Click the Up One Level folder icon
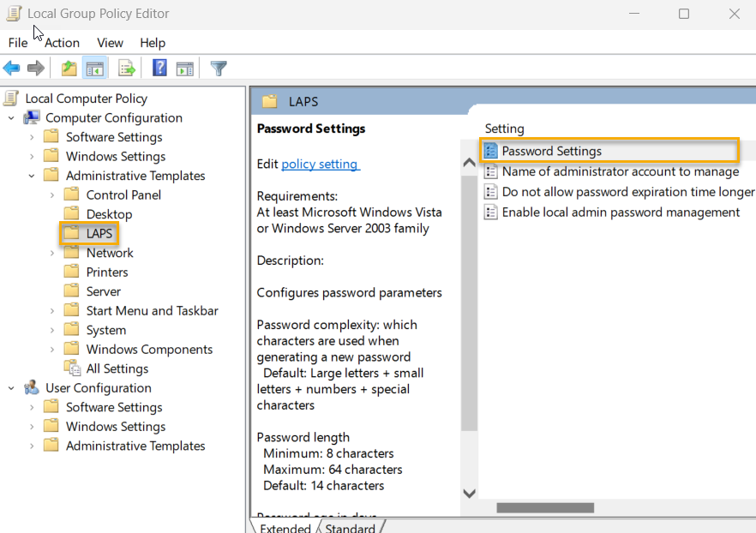 point(68,68)
